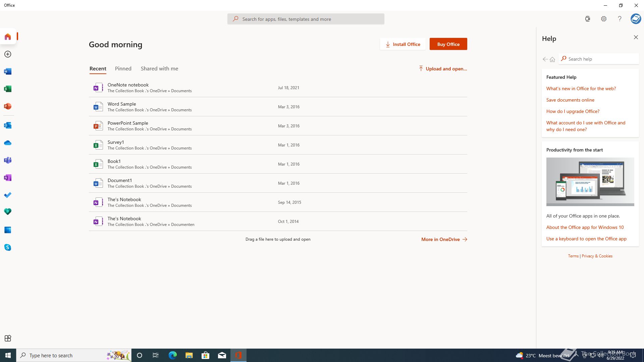Switch to the Pinned tab
644x362 pixels.
click(123, 68)
